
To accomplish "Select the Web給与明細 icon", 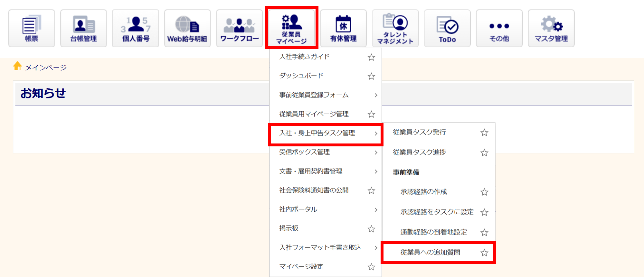I will point(187,28).
